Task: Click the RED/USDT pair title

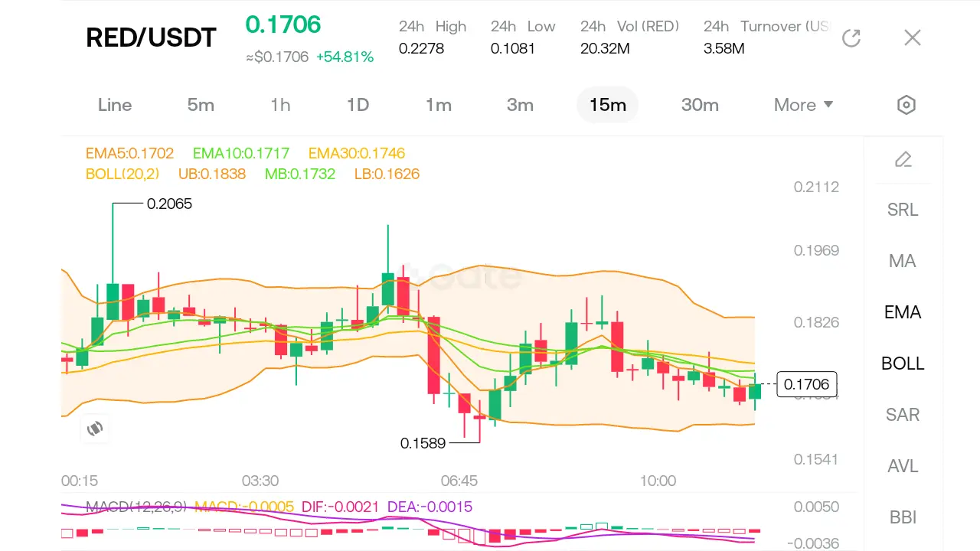Action: (151, 37)
